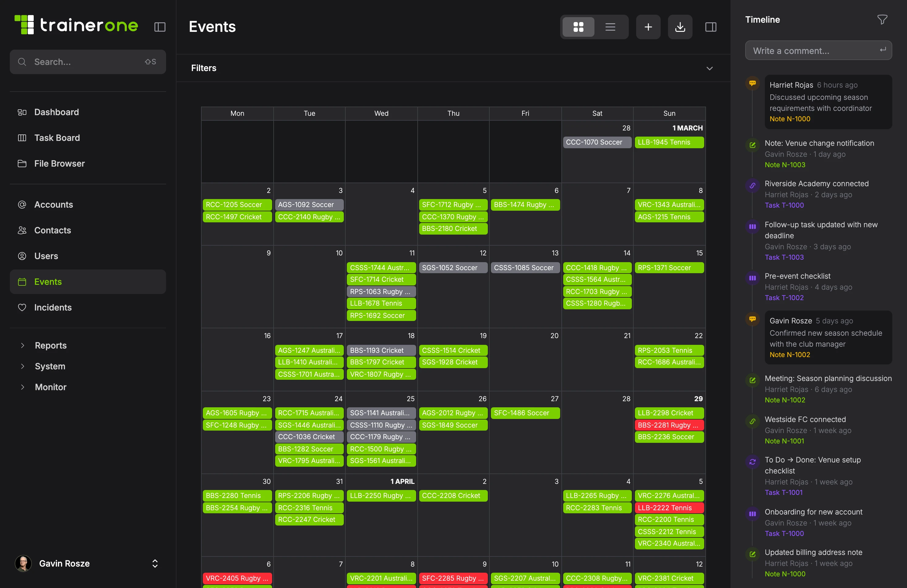Image resolution: width=907 pixels, height=588 pixels.
Task: Toggle the Dashboard navigation entry
Action: pyautogui.click(x=56, y=112)
